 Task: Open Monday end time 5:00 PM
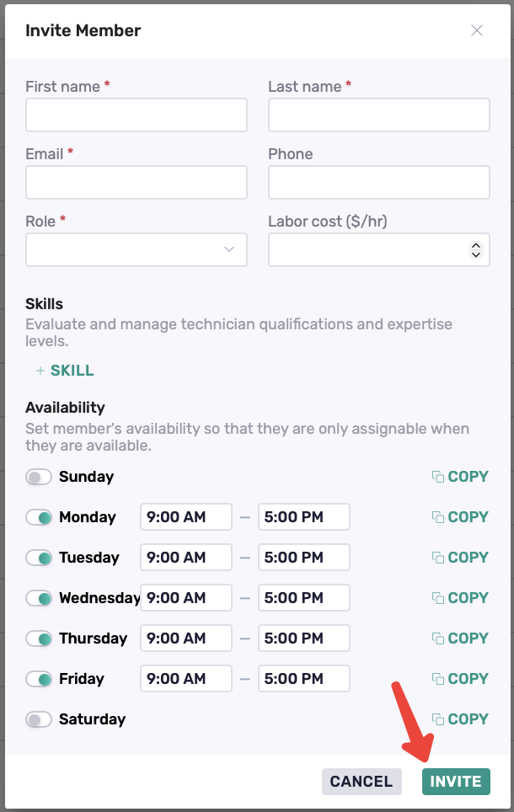(x=304, y=517)
